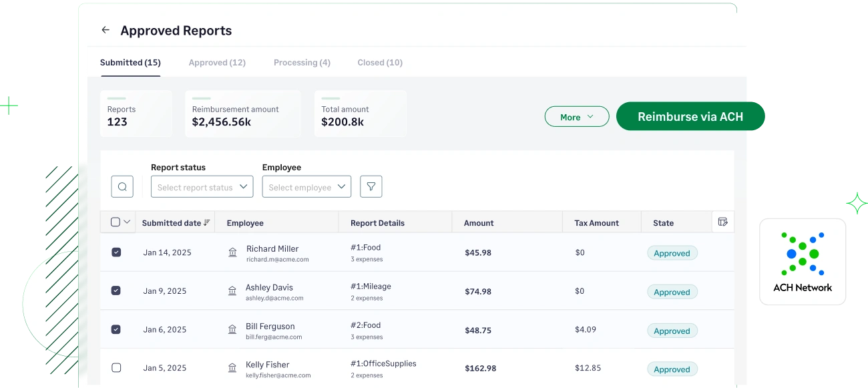
Task: Expand the More dropdown button
Action: tap(577, 117)
